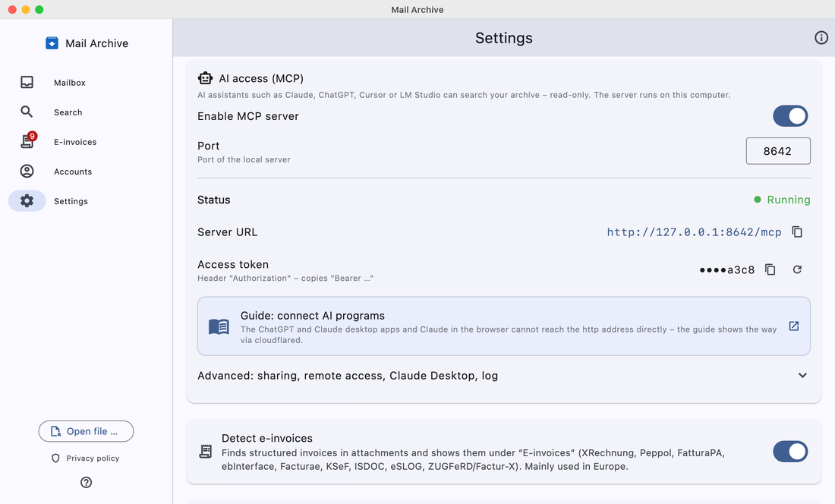Screen dimensions: 835x504
Task: Click the masked token ••••a3c8
Action: 727,269
